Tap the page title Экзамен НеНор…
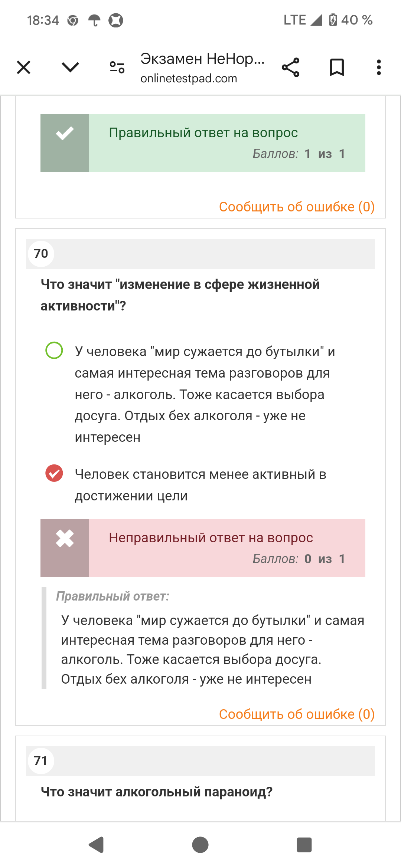 tap(202, 59)
